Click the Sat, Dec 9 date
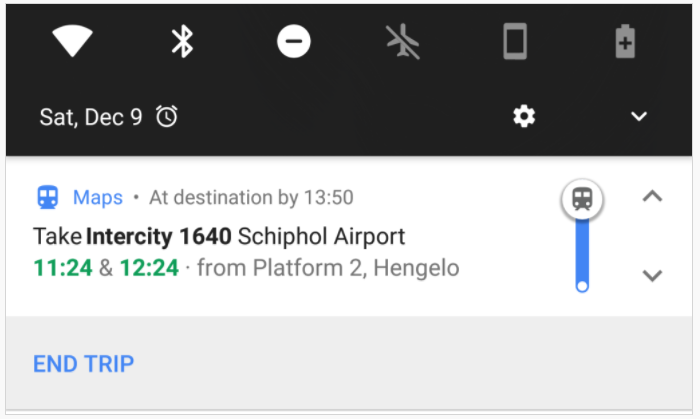Screen dimensions: 700x419 tap(90, 117)
